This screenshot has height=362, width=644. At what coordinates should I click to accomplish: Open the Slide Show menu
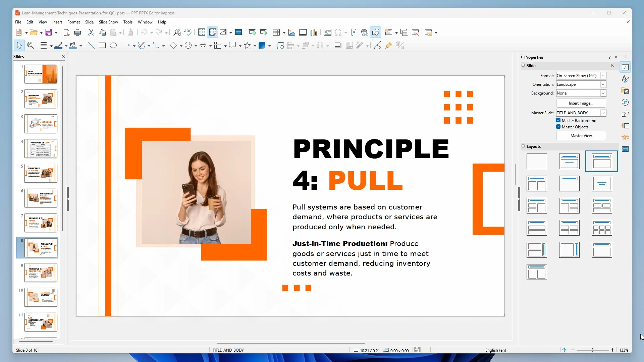[x=108, y=22]
